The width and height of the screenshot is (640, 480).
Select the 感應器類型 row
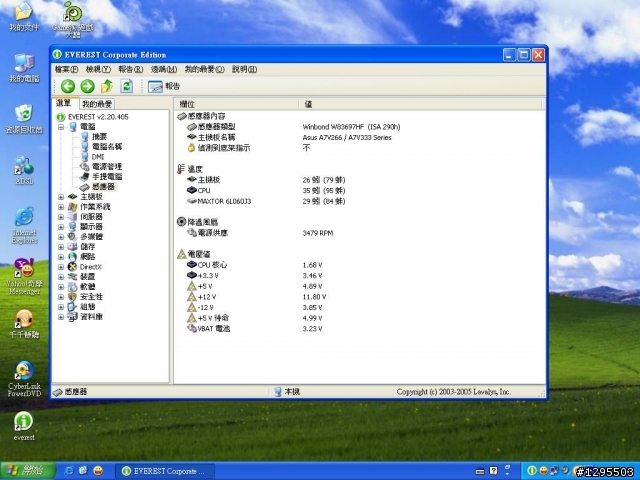(360, 127)
